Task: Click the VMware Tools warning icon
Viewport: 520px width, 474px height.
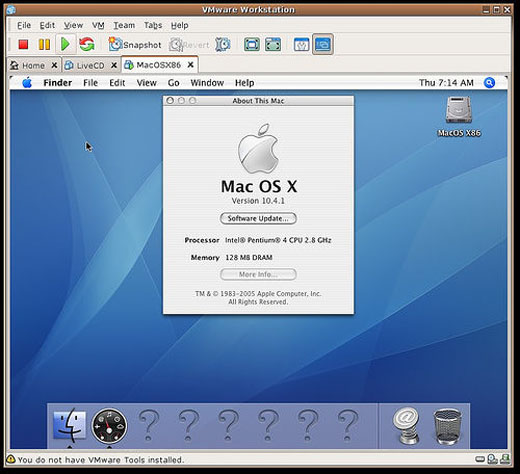Action: [x=11, y=460]
